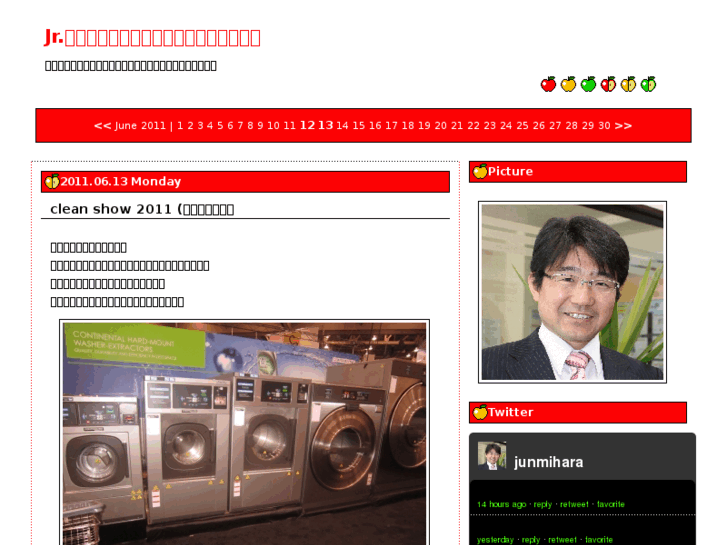This screenshot has width=727, height=545.
Task: Select day 14 in the calendar bar
Action: tap(342, 126)
